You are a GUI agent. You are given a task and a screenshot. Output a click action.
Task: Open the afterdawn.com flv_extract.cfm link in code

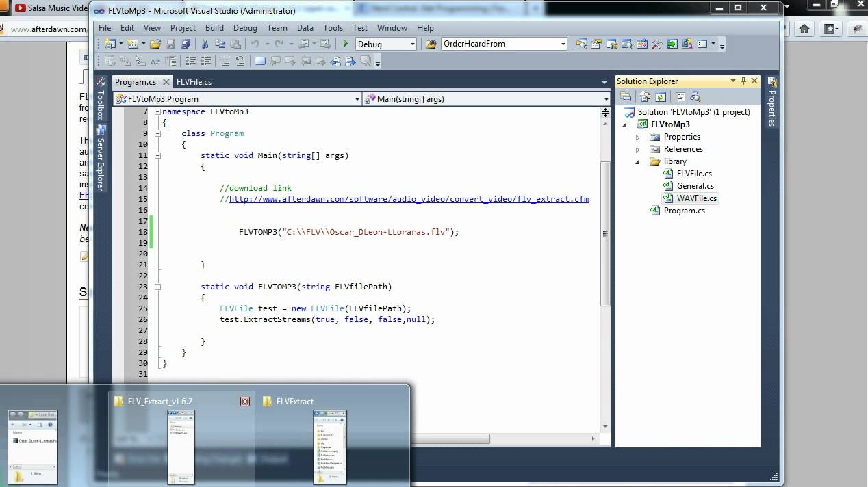click(x=409, y=199)
